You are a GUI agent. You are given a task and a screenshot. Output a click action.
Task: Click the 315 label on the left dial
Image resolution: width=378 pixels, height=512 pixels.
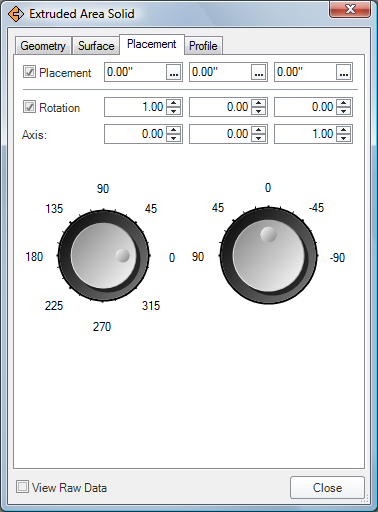pos(151,305)
